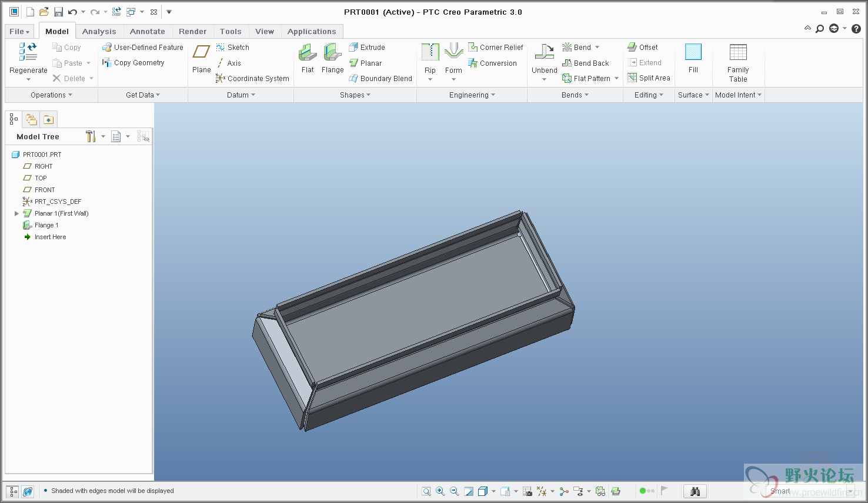
Task: Expand the Engineering group dropdown
Action: pyautogui.click(x=472, y=95)
